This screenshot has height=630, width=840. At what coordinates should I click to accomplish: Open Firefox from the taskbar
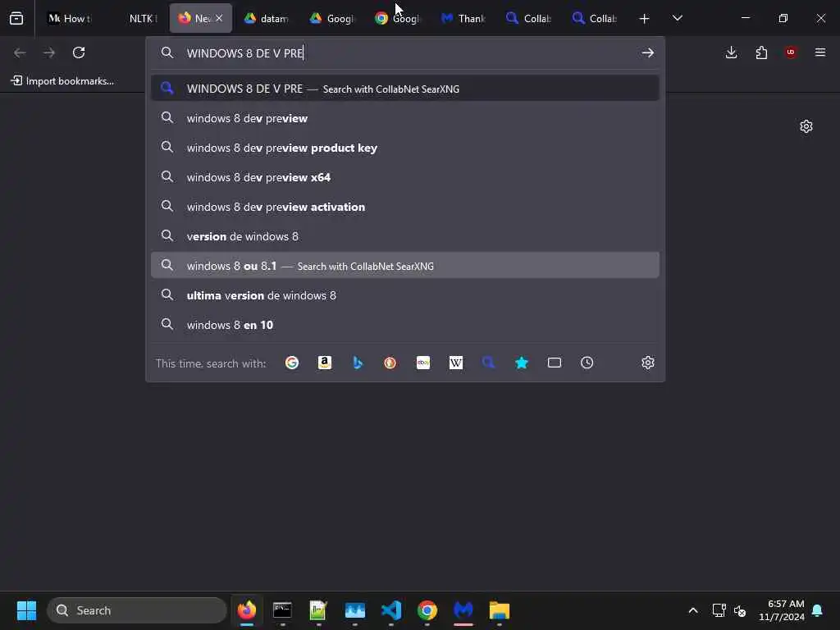(247, 610)
